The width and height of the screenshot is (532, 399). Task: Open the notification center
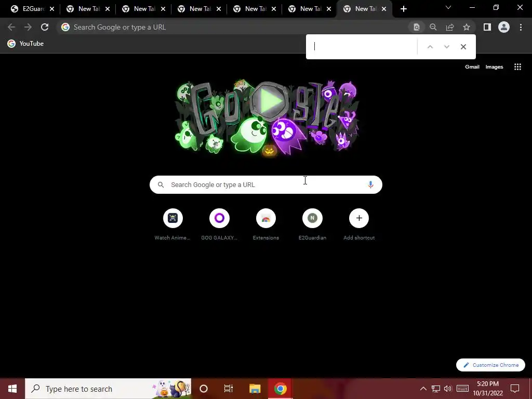pyautogui.click(x=515, y=389)
